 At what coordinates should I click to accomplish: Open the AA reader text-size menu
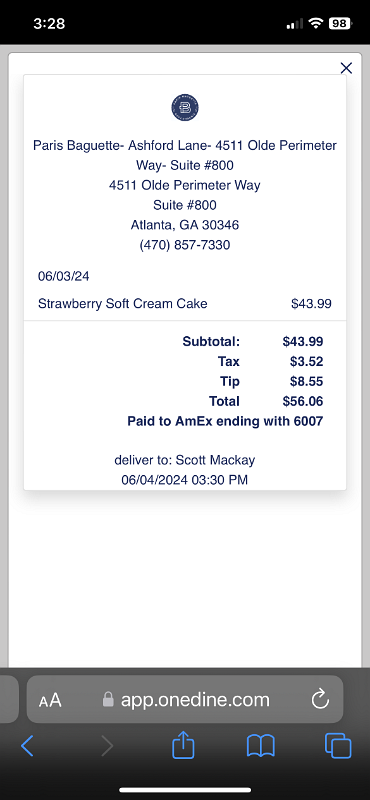pyautogui.click(x=50, y=700)
